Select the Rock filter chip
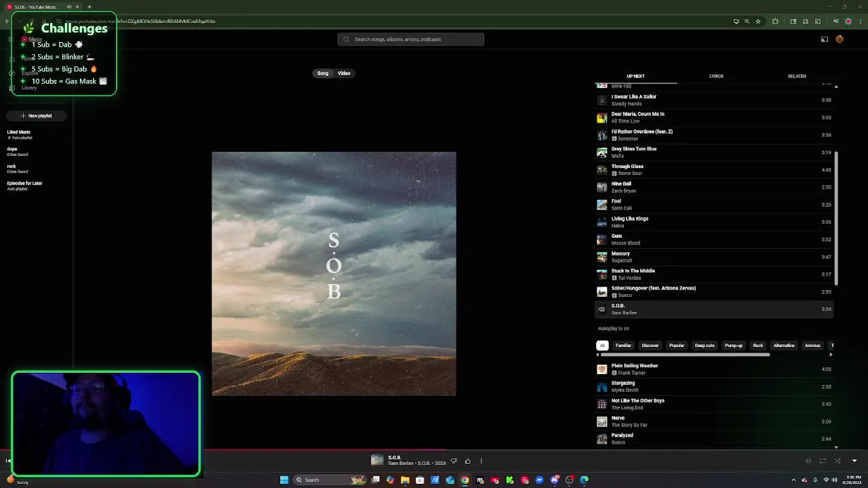Image resolution: width=868 pixels, height=488 pixels. [758, 346]
